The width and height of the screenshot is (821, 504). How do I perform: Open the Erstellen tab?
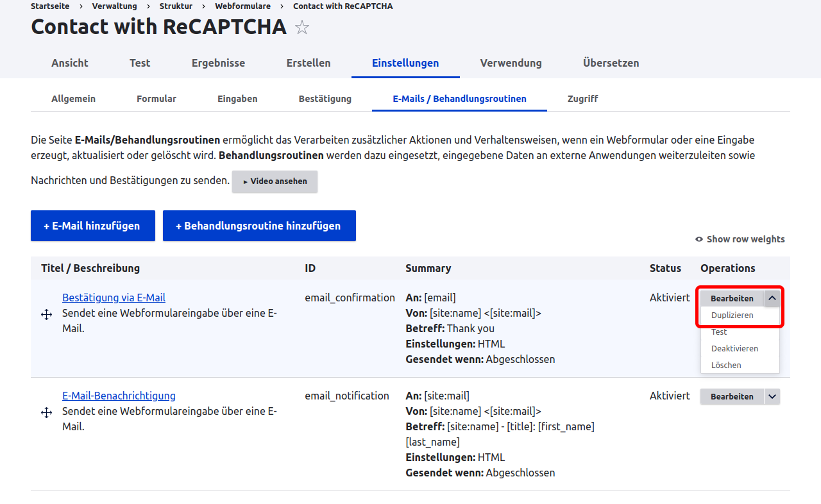tap(309, 63)
